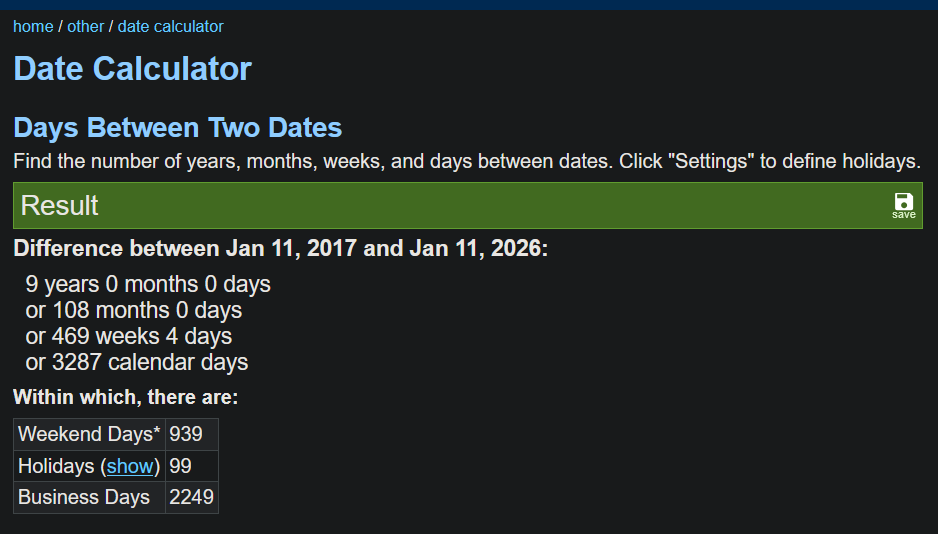938x534 pixels.
Task: Click the 'Difference between Jan 11, 2017' heading
Action: [x=280, y=249]
